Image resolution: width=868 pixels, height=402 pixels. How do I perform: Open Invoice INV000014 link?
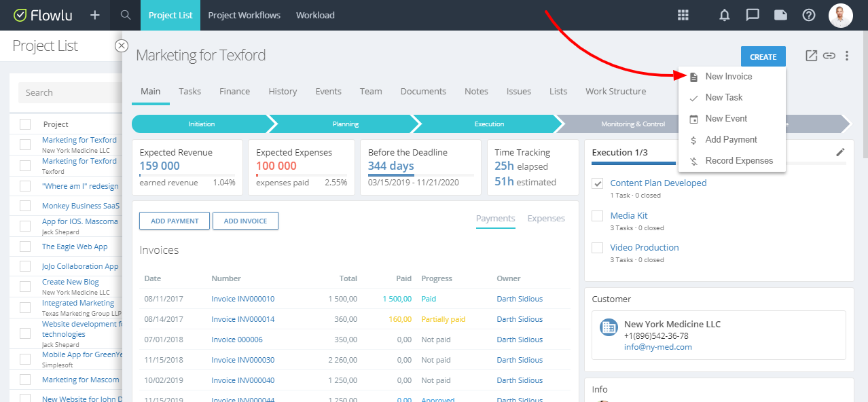243,319
